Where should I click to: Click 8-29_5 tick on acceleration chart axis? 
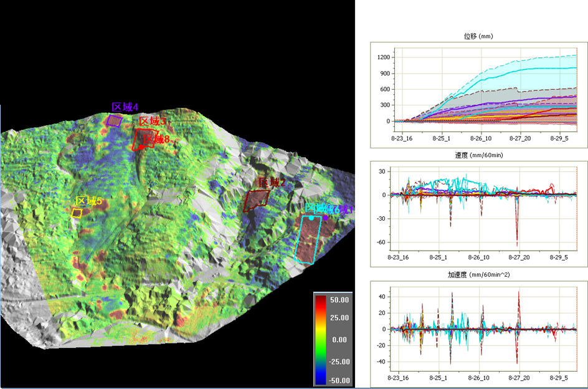pos(559,378)
